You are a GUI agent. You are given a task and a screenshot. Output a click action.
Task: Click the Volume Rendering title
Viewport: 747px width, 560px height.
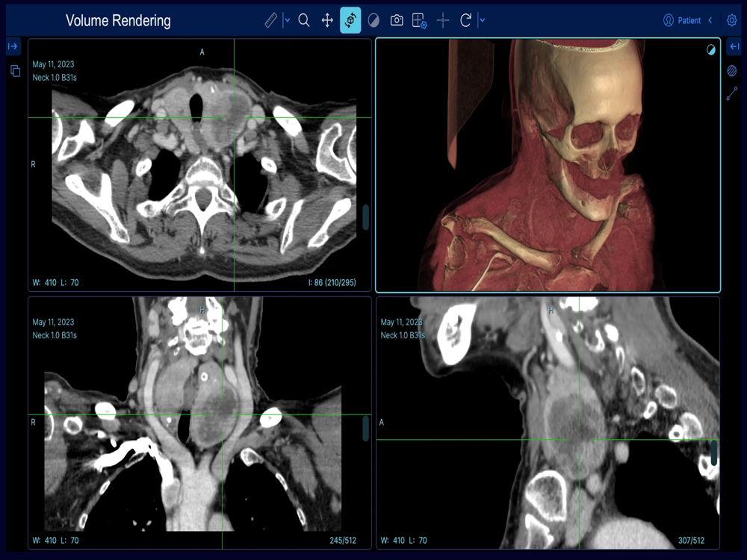click(118, 20)
